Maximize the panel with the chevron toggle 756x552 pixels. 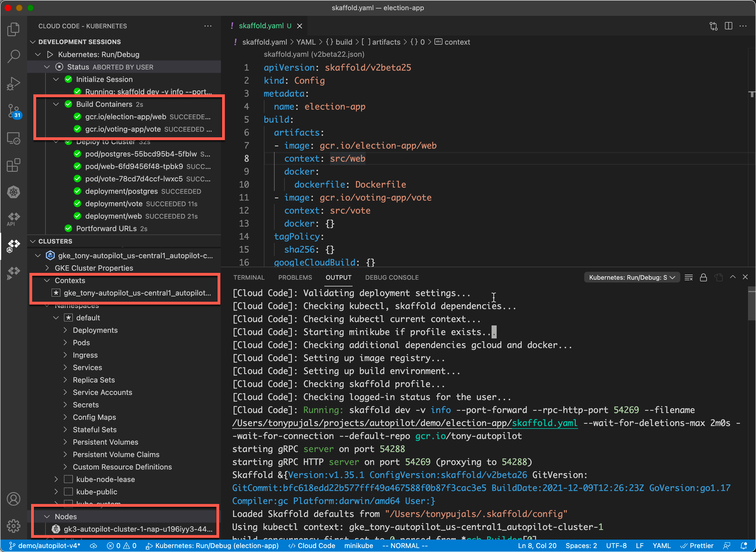(733, 277)
